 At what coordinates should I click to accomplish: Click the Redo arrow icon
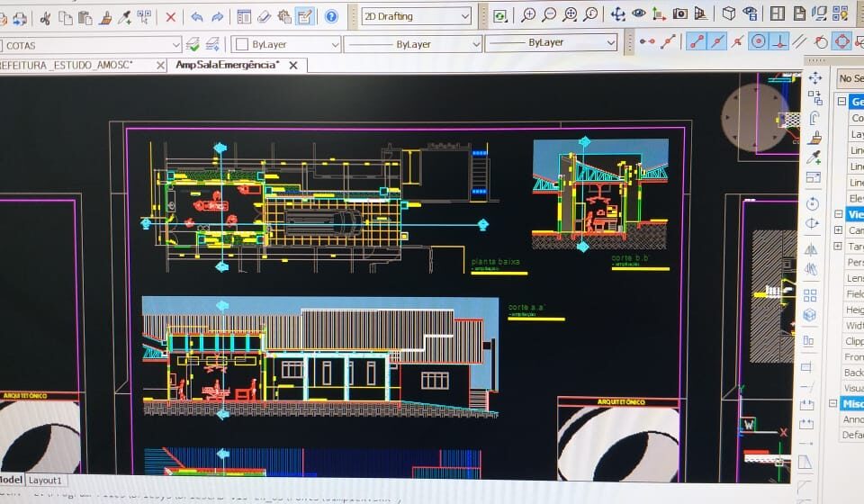point(218,16)
